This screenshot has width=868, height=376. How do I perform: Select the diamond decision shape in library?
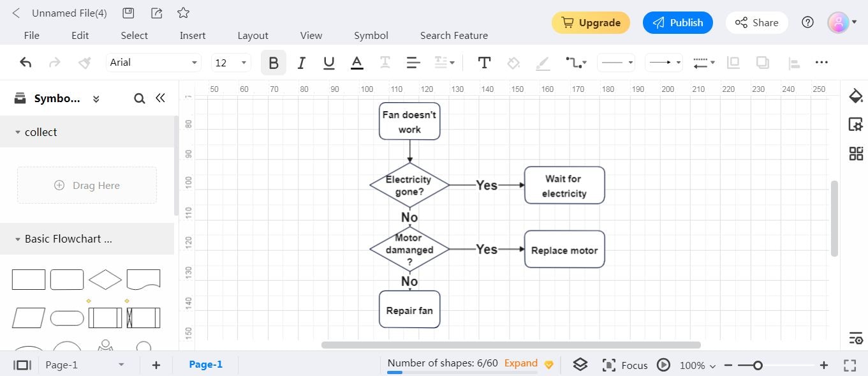pyautogui.click(x=105, y=280)
